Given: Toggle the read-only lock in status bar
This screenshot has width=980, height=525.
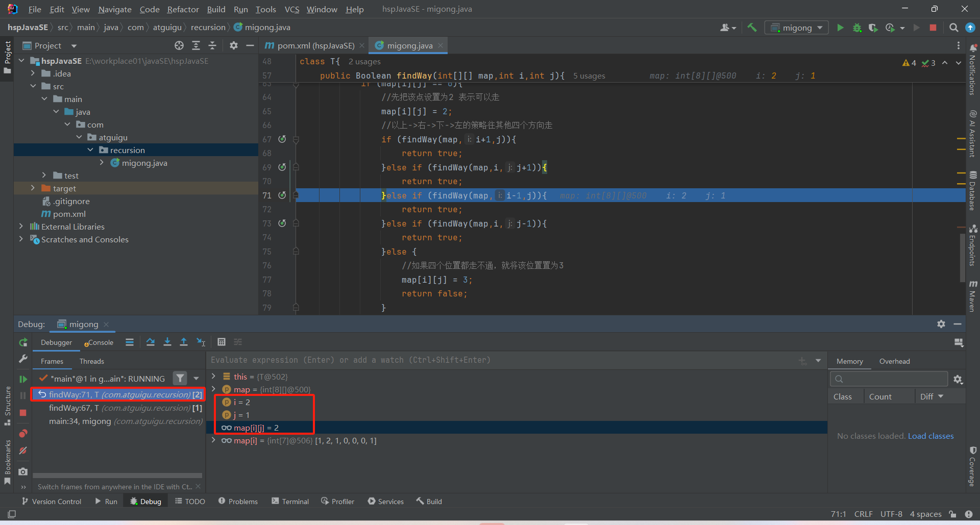Looking at the screenshot, I should tap(952, 514).
